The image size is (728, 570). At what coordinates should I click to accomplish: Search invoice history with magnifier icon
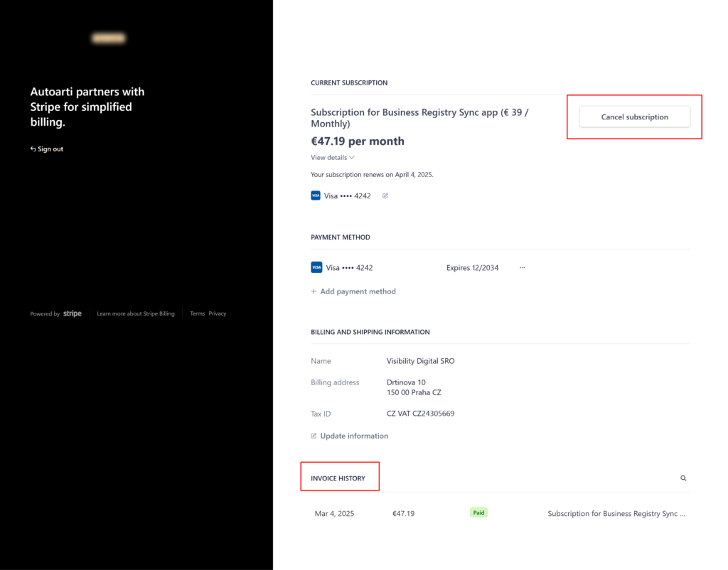click(683, 478)
